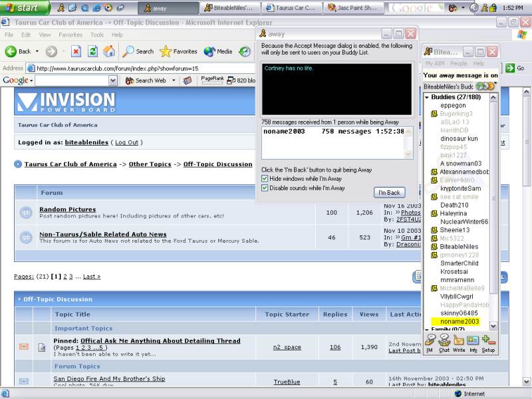The image size is (532, 399).
Task: Open the IE Favorites menu
Action: (70, 35)
